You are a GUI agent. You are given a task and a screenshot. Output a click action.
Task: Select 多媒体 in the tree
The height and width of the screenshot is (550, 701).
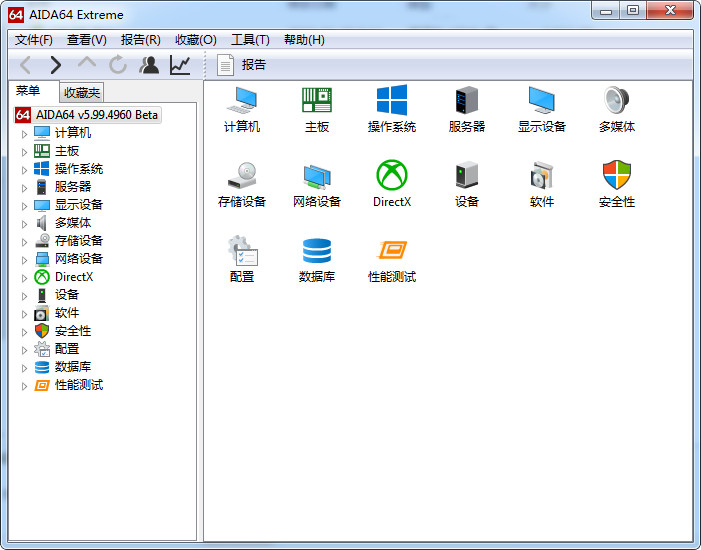(73, 223)
